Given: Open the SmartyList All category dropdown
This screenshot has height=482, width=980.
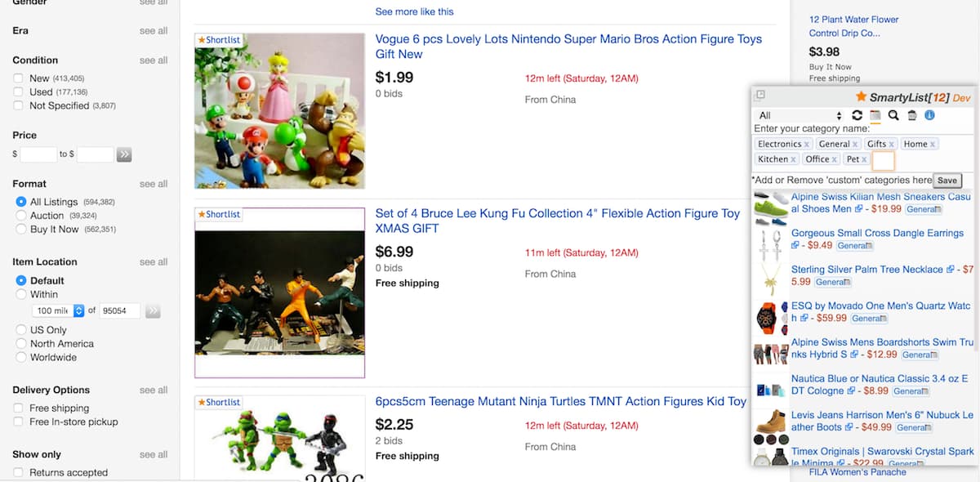Looking at the screenshot, I should click(x=800, y=115).
